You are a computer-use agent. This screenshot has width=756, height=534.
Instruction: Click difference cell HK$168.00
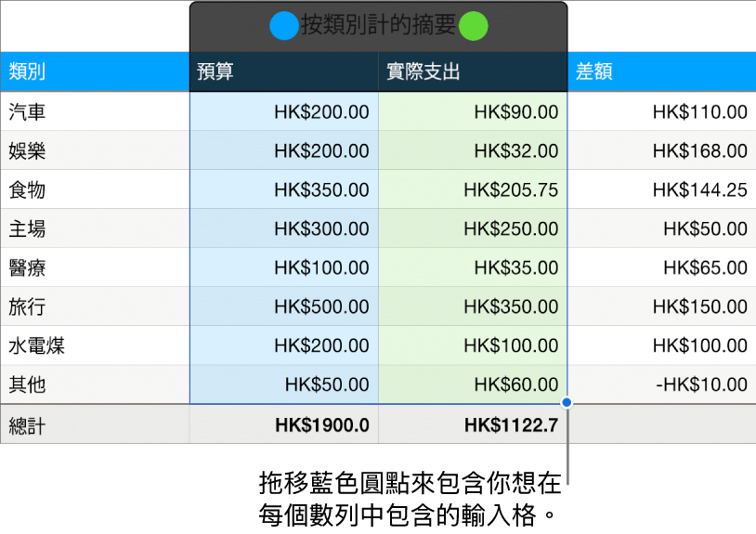(x=661, y=150)
